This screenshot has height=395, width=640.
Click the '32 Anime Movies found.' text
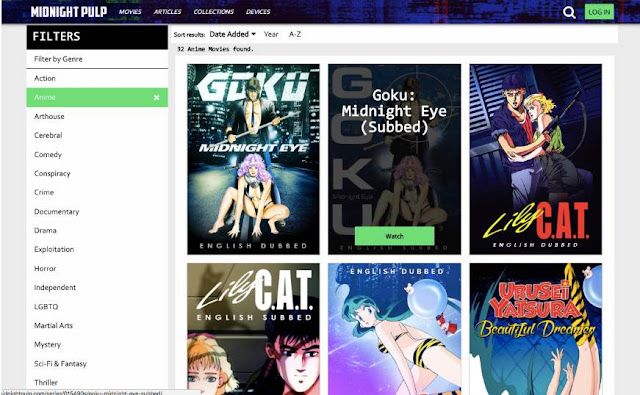tap(216, 49)
